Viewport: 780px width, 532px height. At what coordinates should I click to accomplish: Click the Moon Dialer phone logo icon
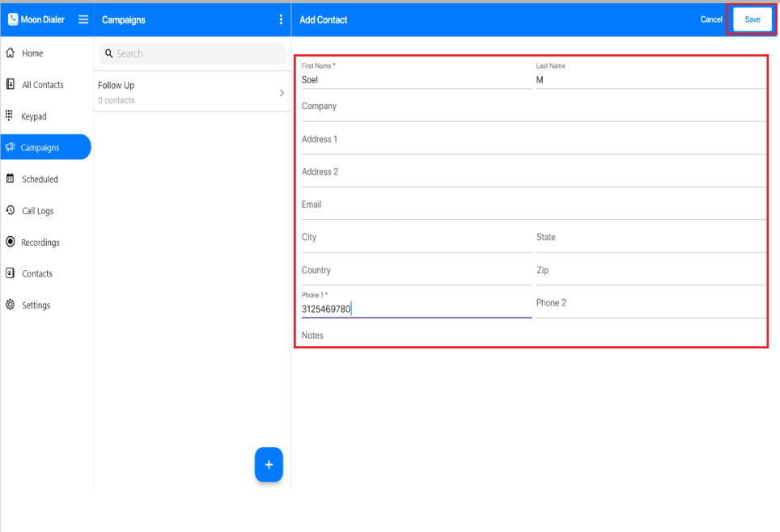13,19
